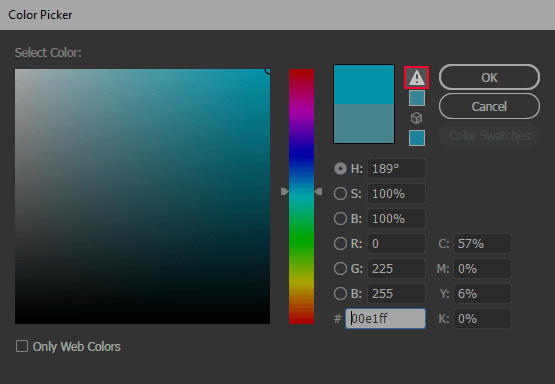Click the K black field showing 0%
Image resolution: width=555 pixels, height=384 pixels.
(482, 319)
